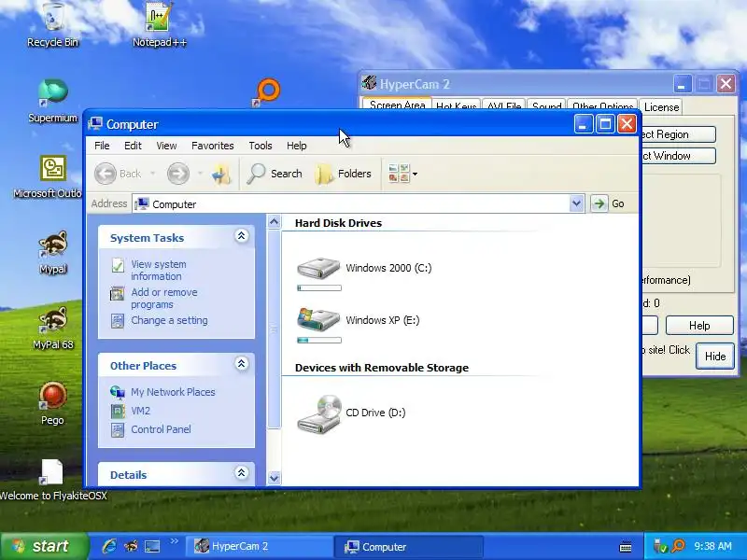Image resolution: width=747 pixels, height=560 pixels.
Task: Open the View menu
Action: point(167,146)
